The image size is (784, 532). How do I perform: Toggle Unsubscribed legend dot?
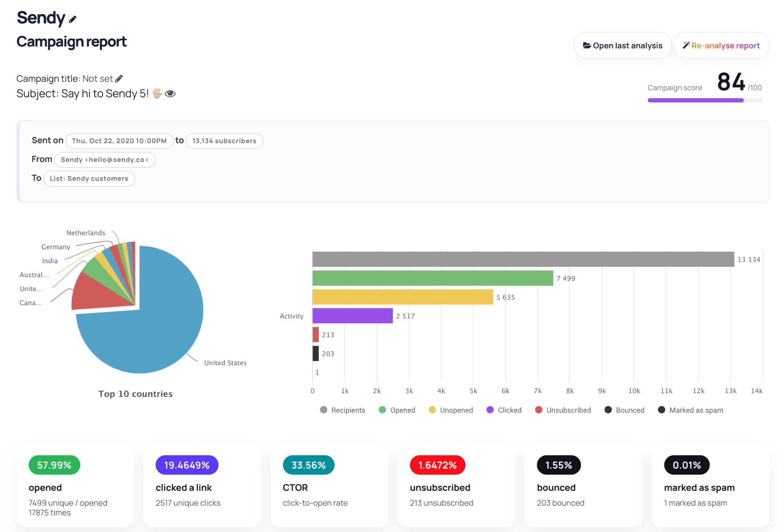(538, 410)
